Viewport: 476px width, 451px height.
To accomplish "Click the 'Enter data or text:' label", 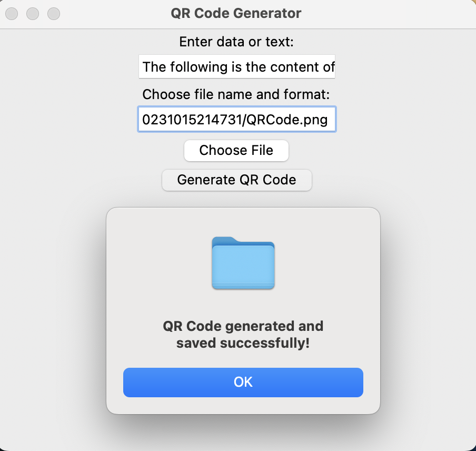I will [x=236, y=42].
